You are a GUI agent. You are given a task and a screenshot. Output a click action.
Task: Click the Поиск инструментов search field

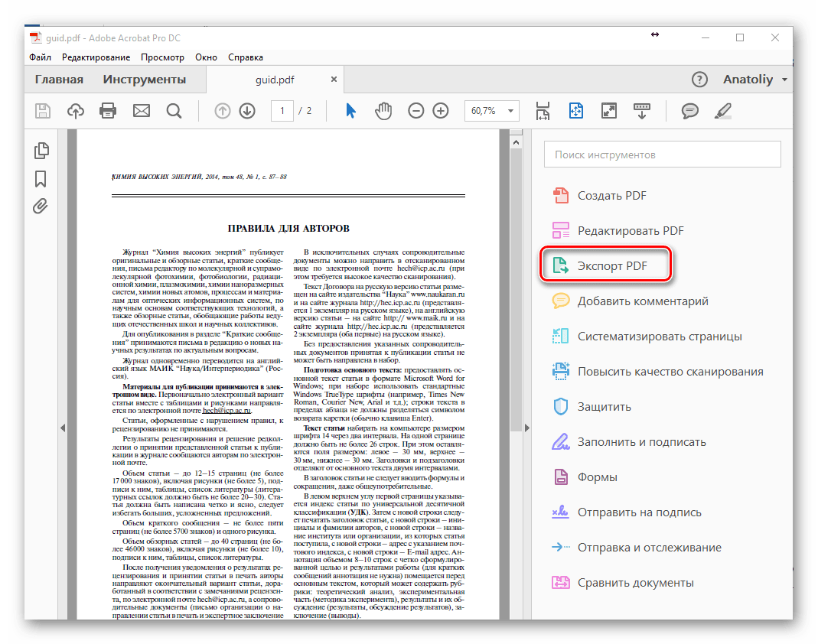pyautogui.click(x=662, y=154)
